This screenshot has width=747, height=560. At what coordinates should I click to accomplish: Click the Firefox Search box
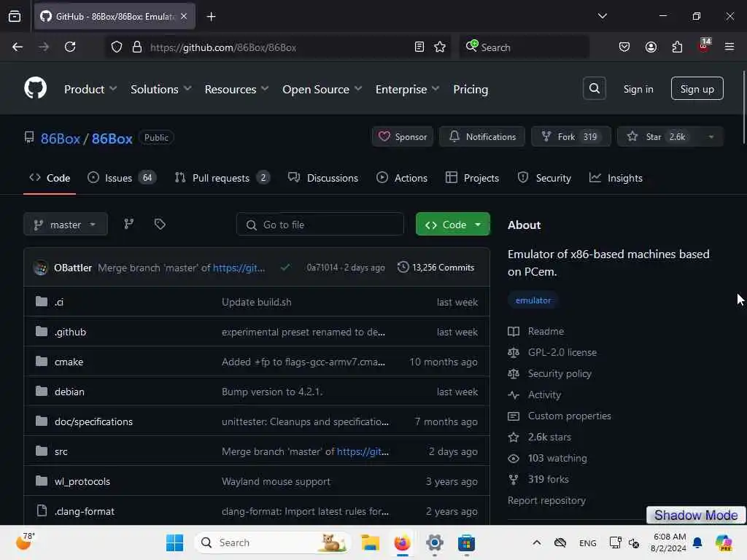pyautogui.click(x=524, y=47)
